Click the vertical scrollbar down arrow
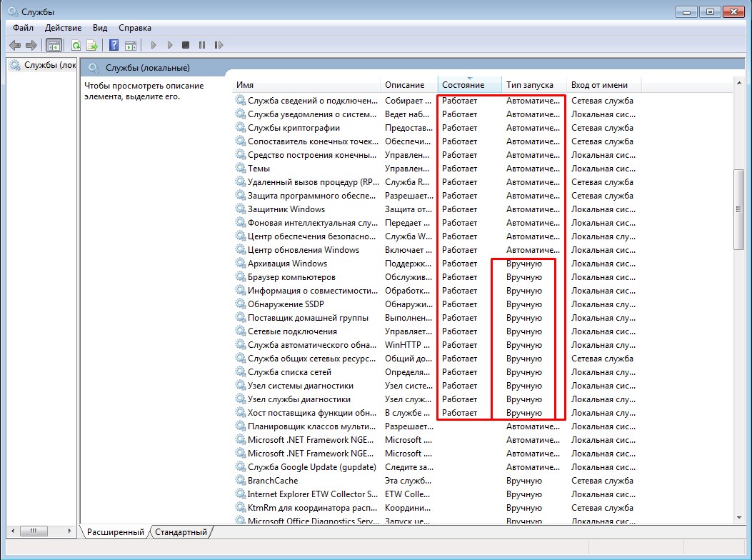Screen dimensions: 752x560 click(x=738, y=518)
